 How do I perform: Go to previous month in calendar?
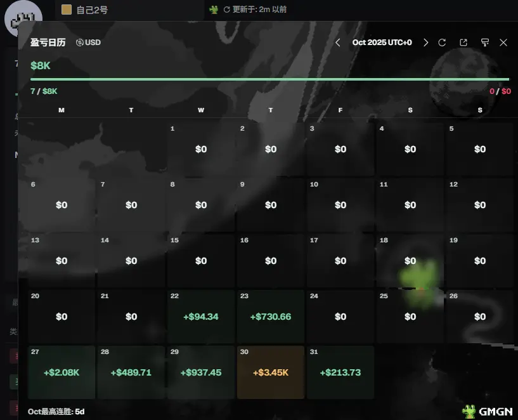click(338, 43)
